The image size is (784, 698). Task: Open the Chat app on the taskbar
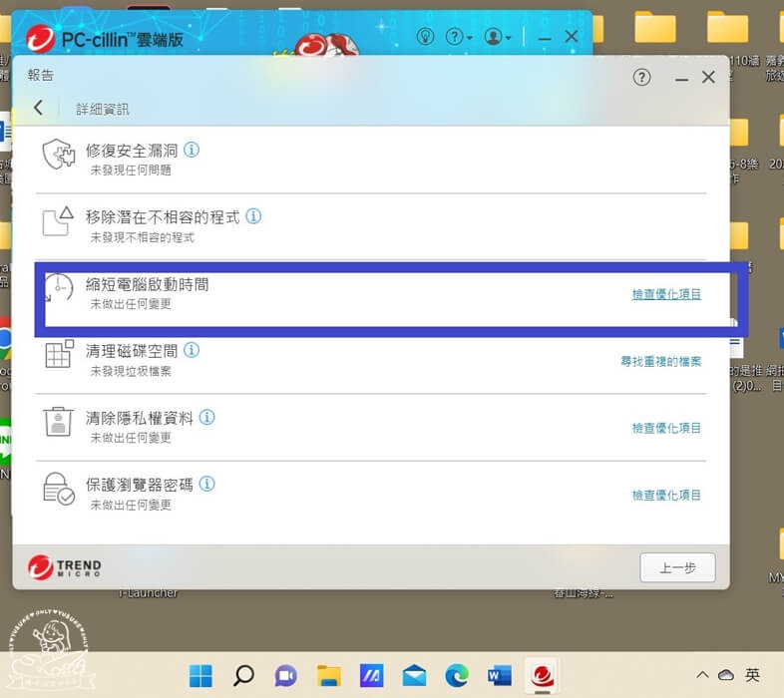pos(286,676)
